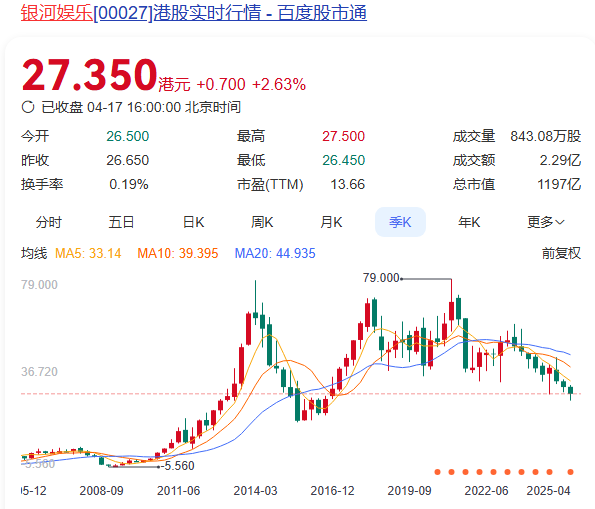
Task: Click the 成交额 value 2.29亿
Action: tap(560, 161)
